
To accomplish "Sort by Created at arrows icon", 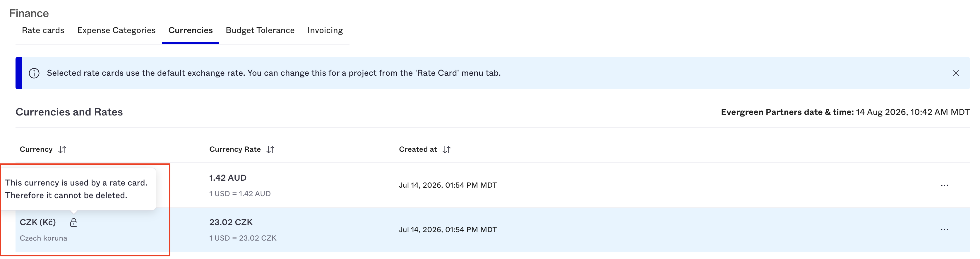I will click(447, 150).
